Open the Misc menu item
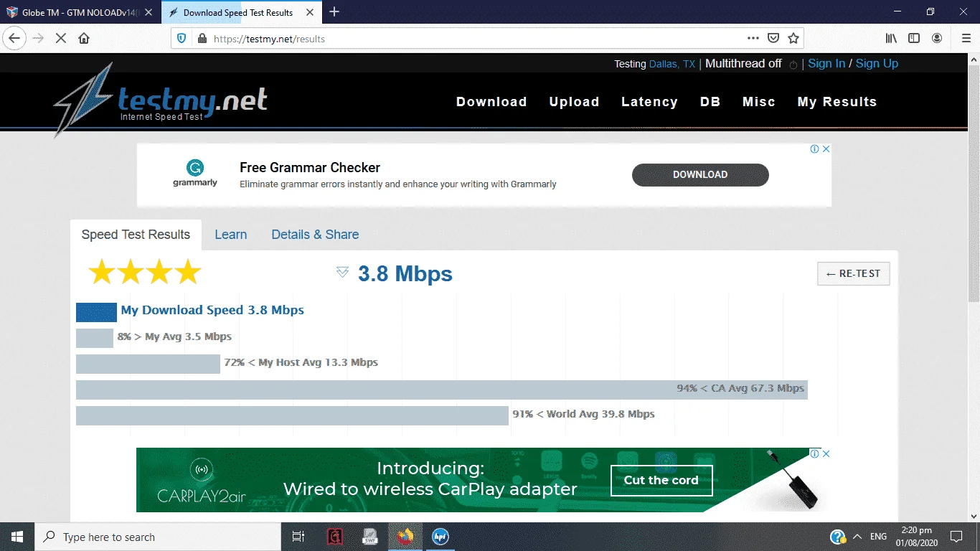Viewport: 980px width, 551px height. [759, 102]
